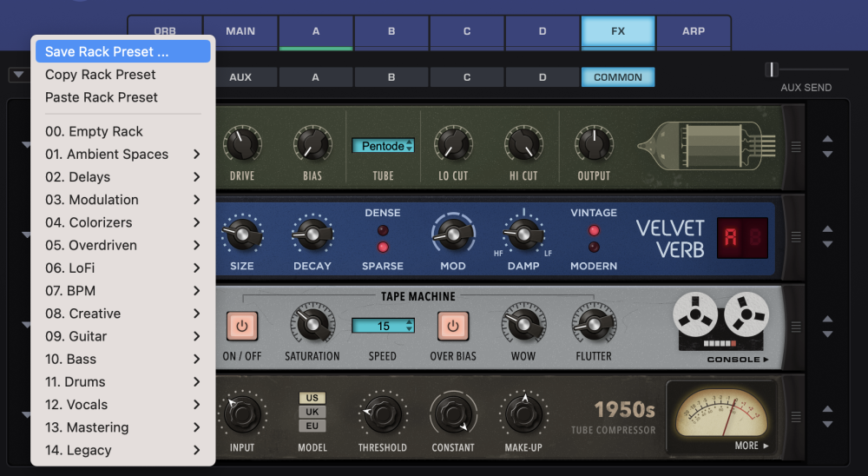The width and height of the screenshot is (868, 476).
Task: Toggle the OVER BIAS power button
Action: 453,326
